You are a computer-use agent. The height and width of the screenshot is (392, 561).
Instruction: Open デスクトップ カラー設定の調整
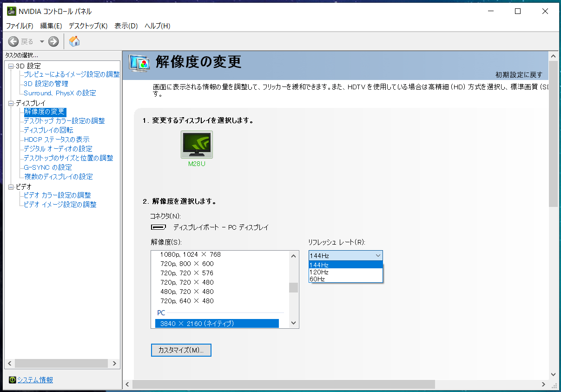[x=65, y=121]
